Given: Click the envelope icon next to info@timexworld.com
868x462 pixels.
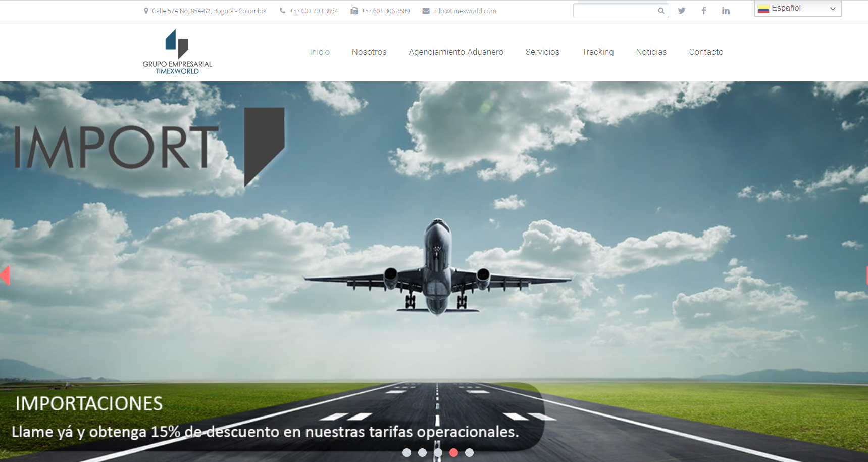Looking at the screenshot, I should (425, 10).
